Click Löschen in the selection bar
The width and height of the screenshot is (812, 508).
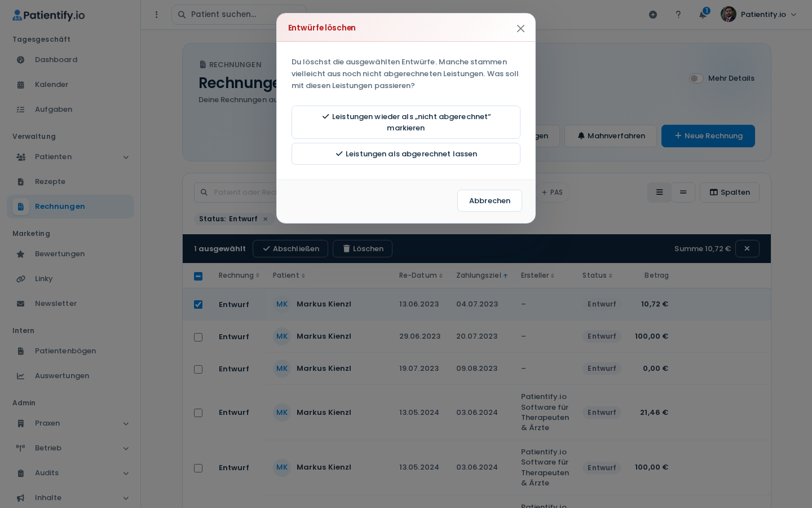(363, 249)
